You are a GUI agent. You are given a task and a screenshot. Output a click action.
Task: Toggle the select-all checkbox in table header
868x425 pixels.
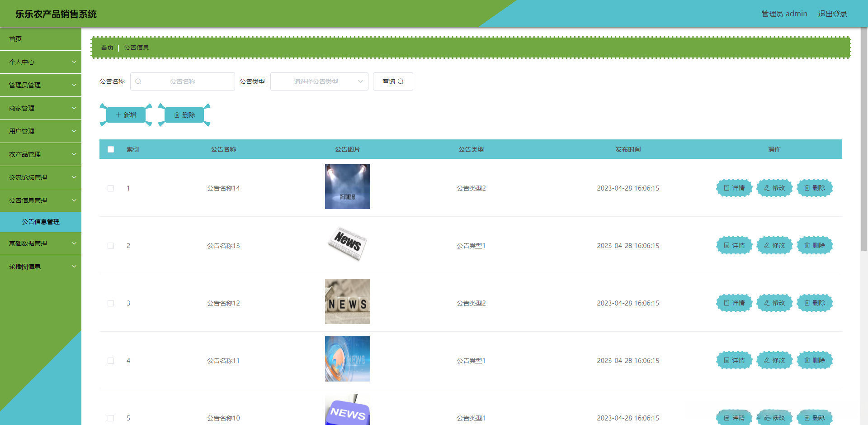(x=111, y=149)
